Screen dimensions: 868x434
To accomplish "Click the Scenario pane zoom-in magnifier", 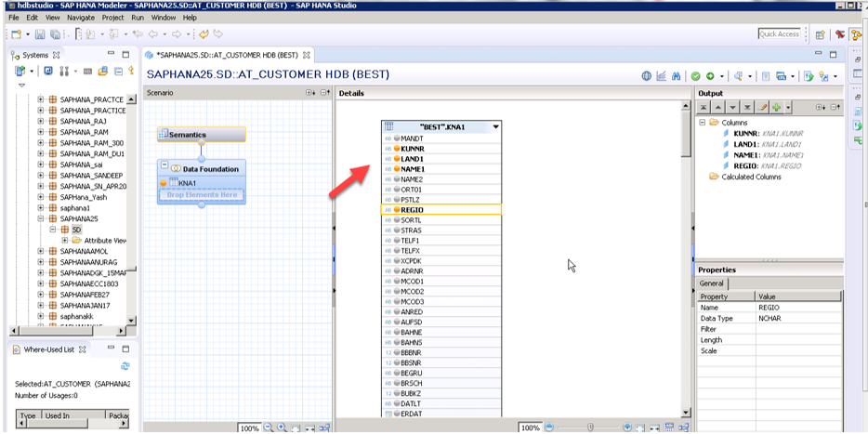I will tap(282, 427).
